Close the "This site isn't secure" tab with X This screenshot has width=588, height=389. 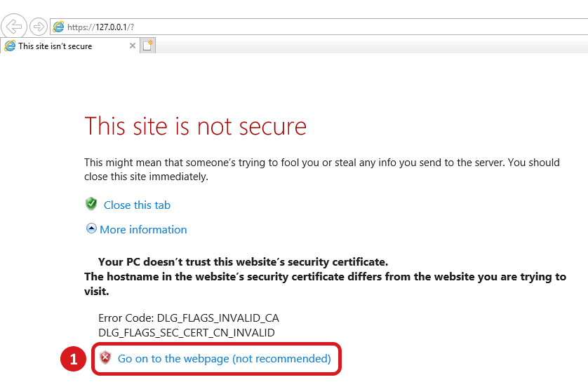coord(133,46)
